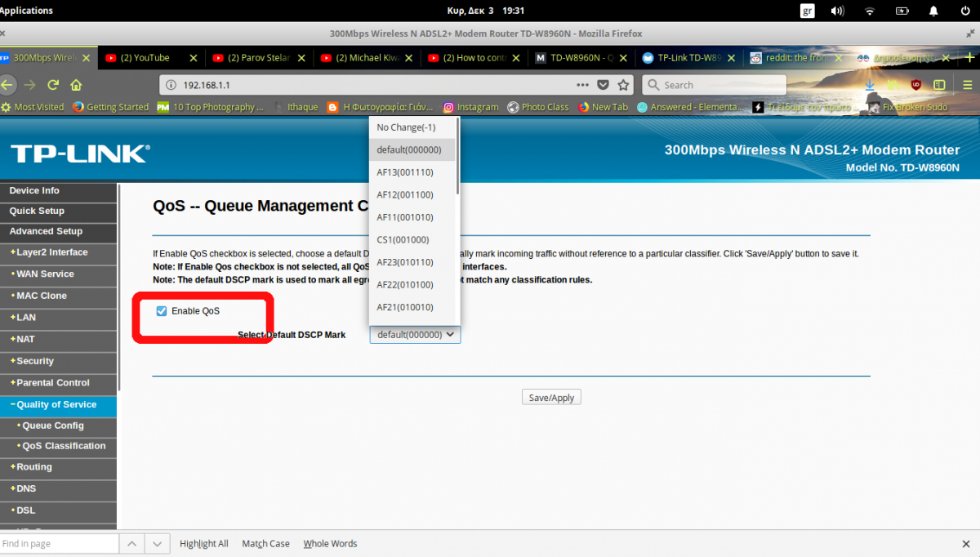Expand the Security menu section
The image size is (980, 557).
pyautogui.click(x=58, y=361)
